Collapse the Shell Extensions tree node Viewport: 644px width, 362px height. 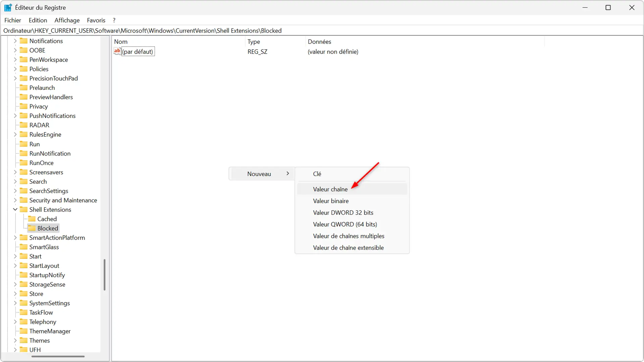[15, 209]
